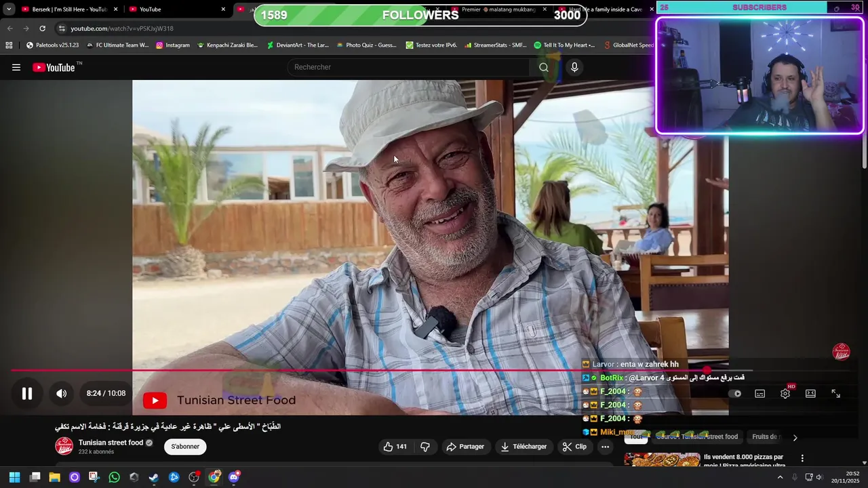Open the StreamerStats bookmark

pyautogui.click(x=496, y=45)
